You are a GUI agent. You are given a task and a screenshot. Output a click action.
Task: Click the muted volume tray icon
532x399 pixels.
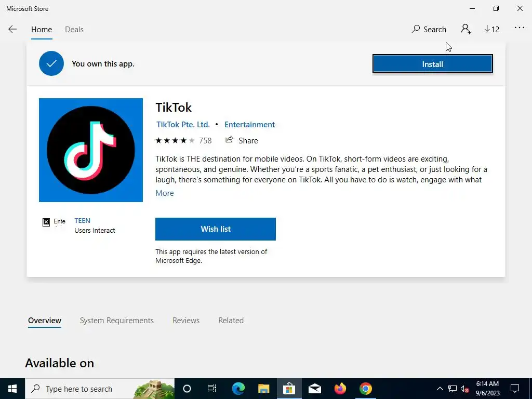coord(464,389)
